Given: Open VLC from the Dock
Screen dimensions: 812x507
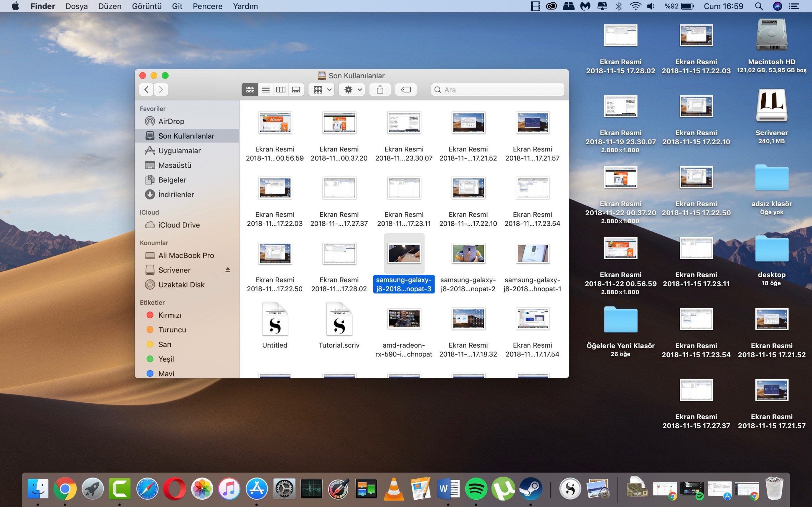Looking at the screenshot, I should pyautogui.click(x=394, y=489).
